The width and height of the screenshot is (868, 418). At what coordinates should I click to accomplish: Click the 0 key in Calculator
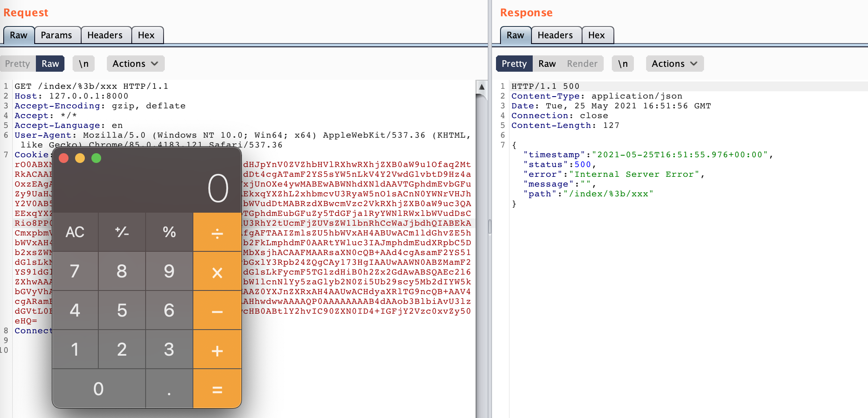coord(99,389)
